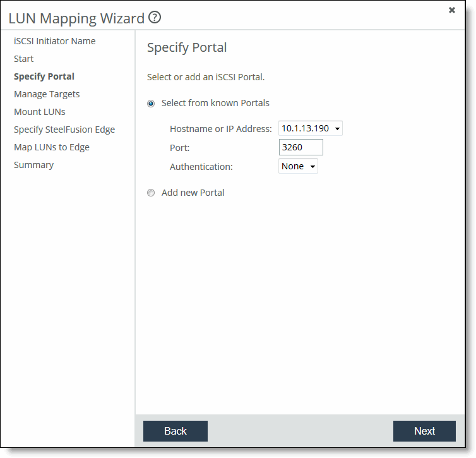Go to Map LUNs to Edge step

click(x=52, y=147)
